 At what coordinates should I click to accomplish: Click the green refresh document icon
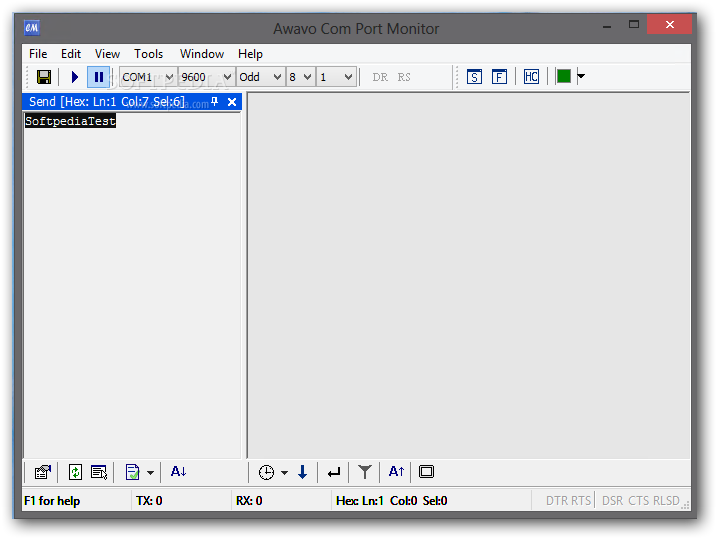click(75, 472)
